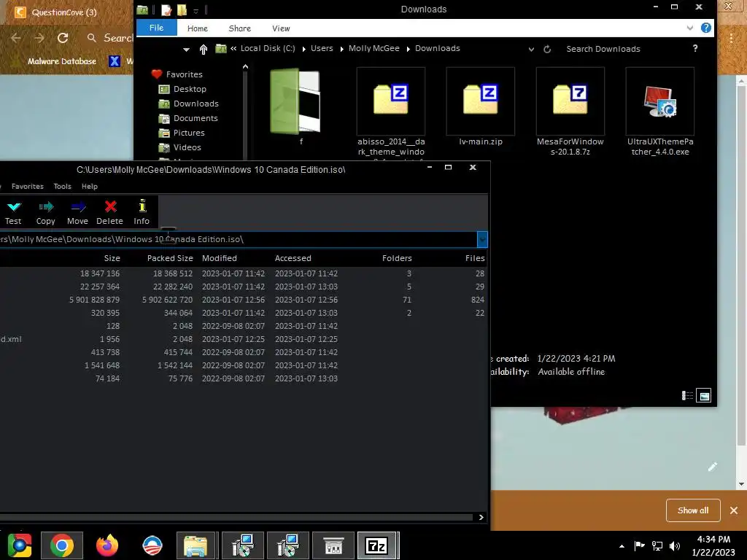Sort by the Accessed column header

click(x=293, y=258)
